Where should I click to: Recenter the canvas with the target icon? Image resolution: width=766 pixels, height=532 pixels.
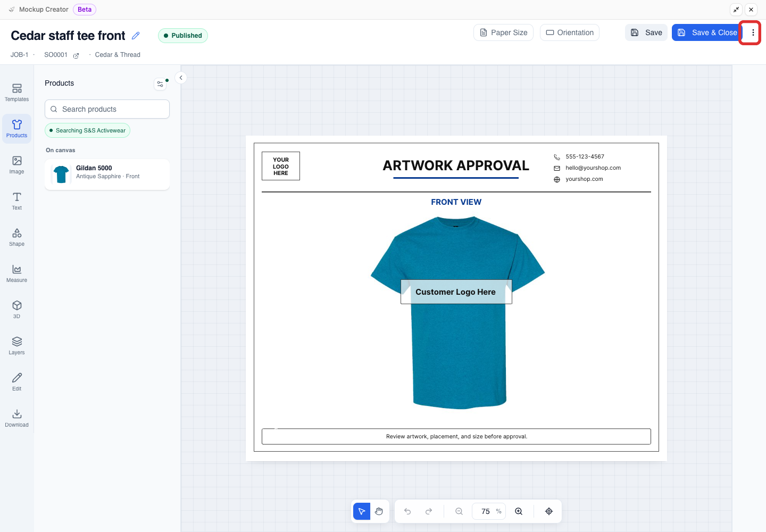(549, 511)
